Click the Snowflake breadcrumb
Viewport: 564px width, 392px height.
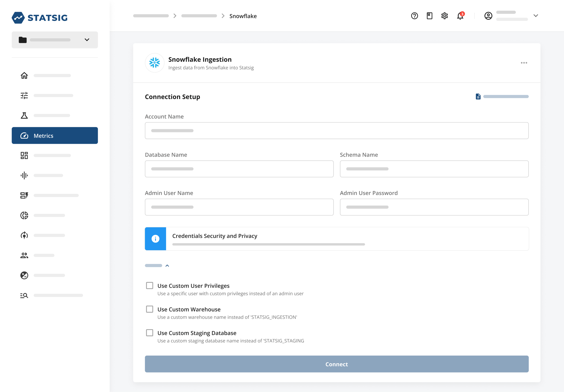coord(243,16)
